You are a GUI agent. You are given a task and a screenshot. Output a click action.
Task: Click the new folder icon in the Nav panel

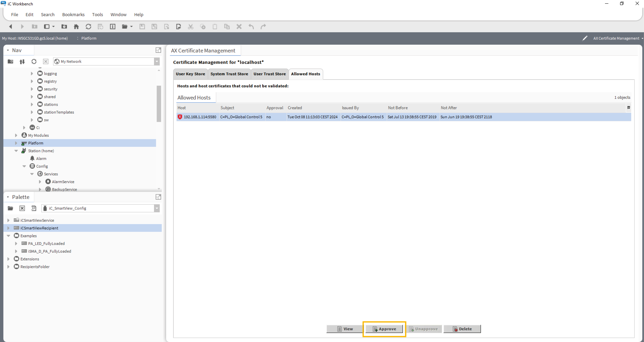tap(10, 62)
